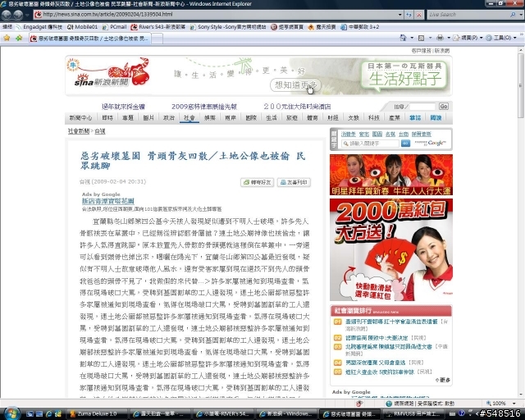Click the vertical page scrollbar thumb
Image resolution: width=525 pixels, height=420 pixels.
[x=521, y=85]
